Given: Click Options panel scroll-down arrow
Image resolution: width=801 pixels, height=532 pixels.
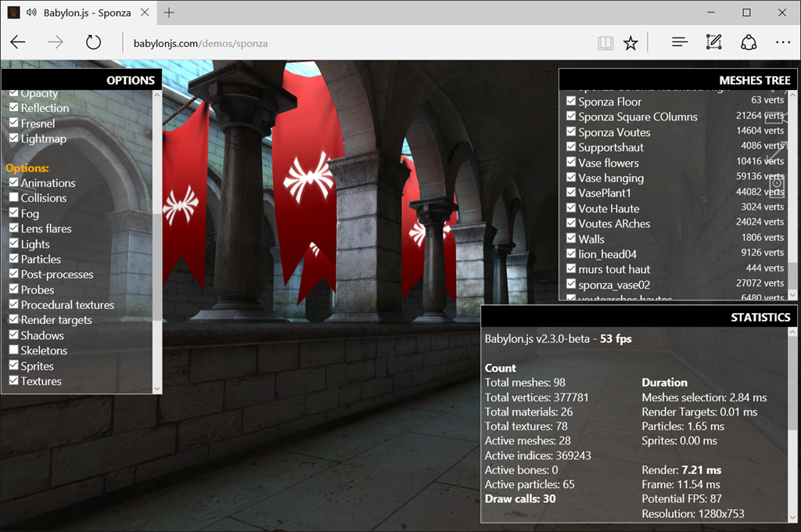Looking at the screenshot, I should pos(156,389).
